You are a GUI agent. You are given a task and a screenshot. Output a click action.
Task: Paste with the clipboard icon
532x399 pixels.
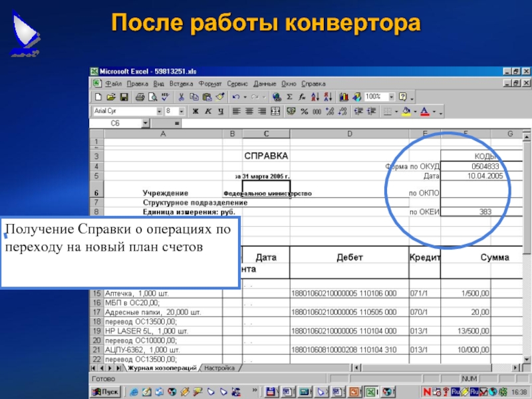pos(207,97)
